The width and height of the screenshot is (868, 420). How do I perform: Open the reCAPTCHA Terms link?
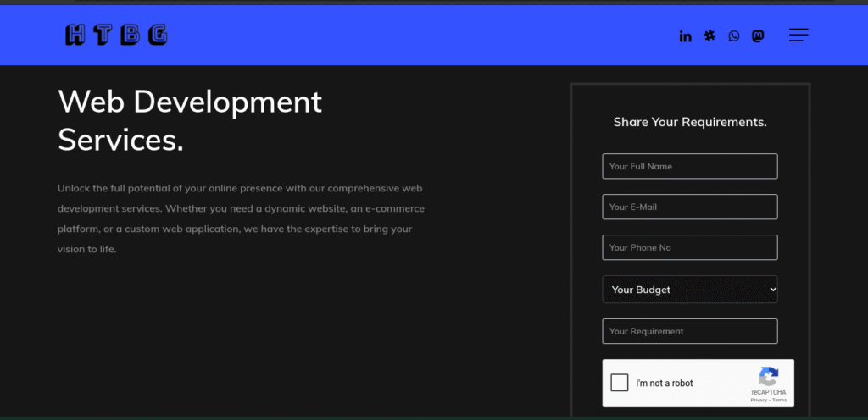click(779, 400)
